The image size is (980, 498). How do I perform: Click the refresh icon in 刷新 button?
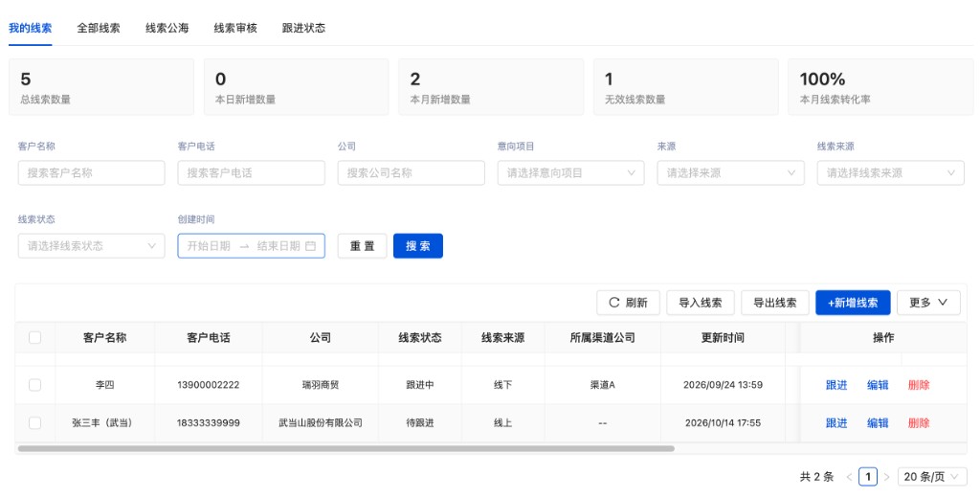pyautogui.click(x=613, y=303)
